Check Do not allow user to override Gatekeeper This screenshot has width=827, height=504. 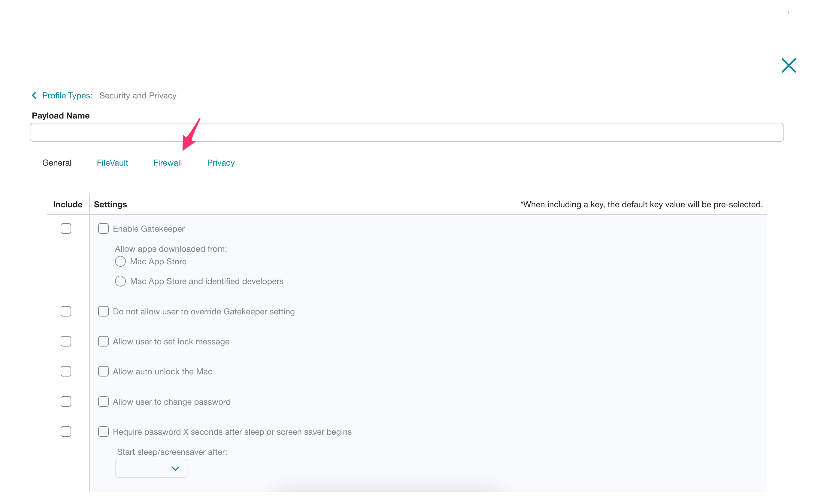pyautogui.click(x=103, y=311)
